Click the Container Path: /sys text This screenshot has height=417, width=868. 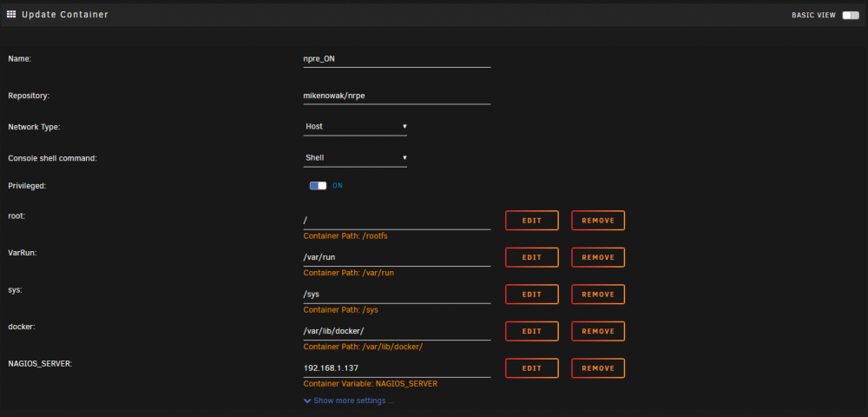coord(340,309)
